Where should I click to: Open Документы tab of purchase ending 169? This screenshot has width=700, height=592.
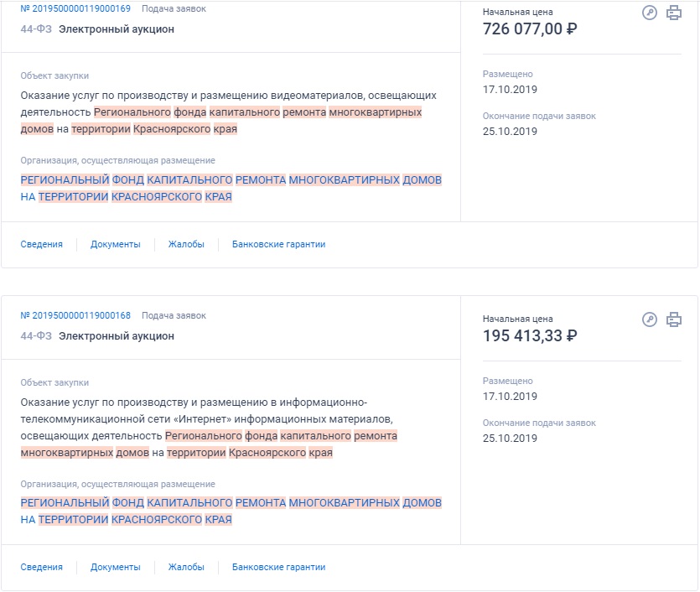116,244
